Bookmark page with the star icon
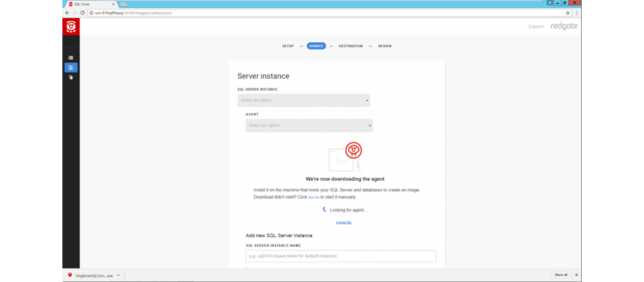644x282 pixels. pos(567,13)
